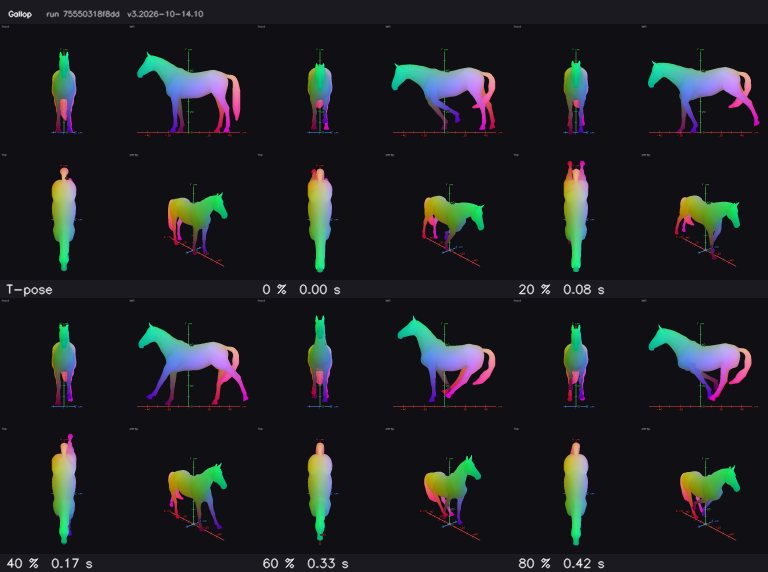Viewport: 768px width, 572px height.
Task: Click the Gallop title text
Action: click(20, 14)
